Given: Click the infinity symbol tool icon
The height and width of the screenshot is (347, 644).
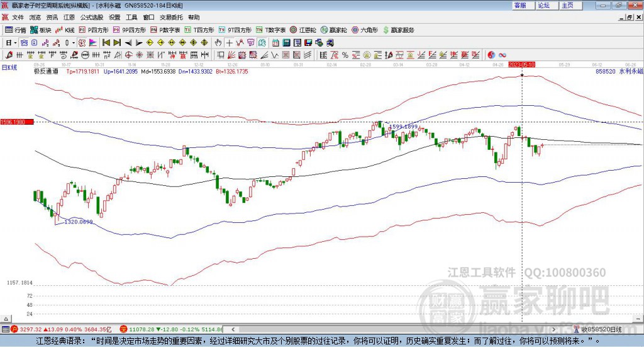Looking at the screenshot, I should click(x=502, y=54).
